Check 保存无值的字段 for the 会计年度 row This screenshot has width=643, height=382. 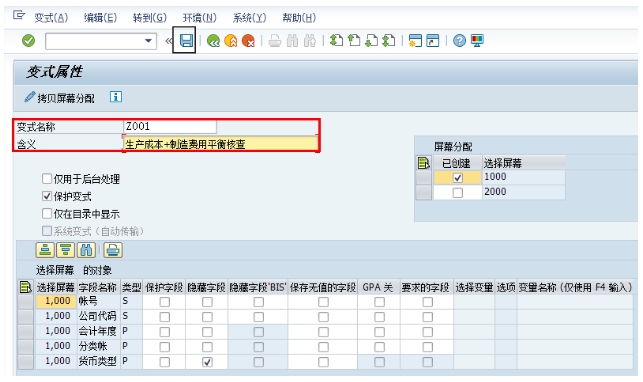(x=323, y=332)
